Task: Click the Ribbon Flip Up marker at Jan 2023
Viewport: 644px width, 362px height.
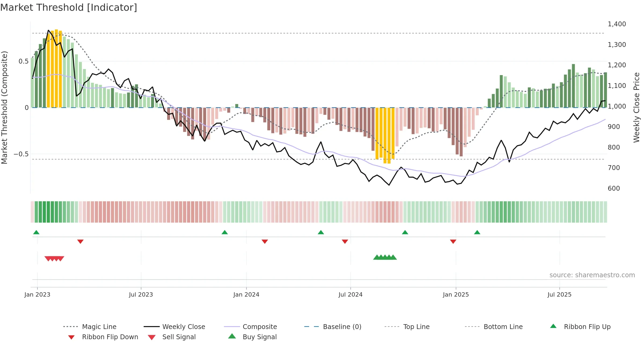Action: (x=36, y=232)
